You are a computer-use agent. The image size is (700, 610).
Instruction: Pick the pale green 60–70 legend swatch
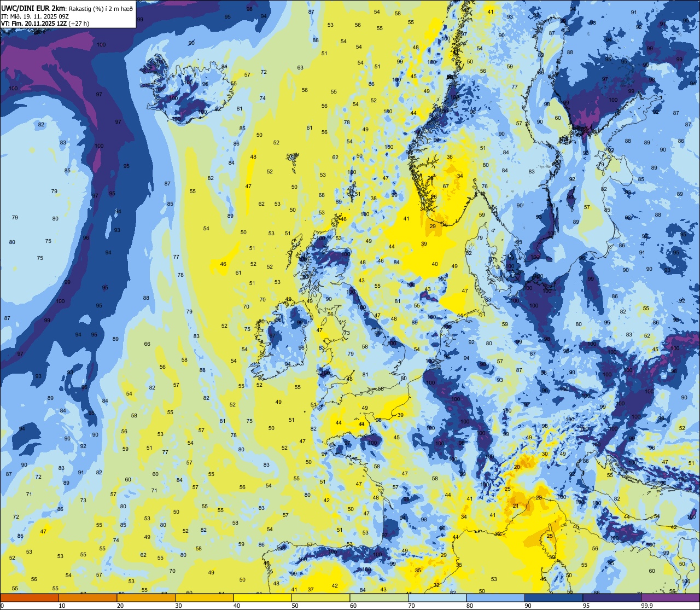(379, 598)
